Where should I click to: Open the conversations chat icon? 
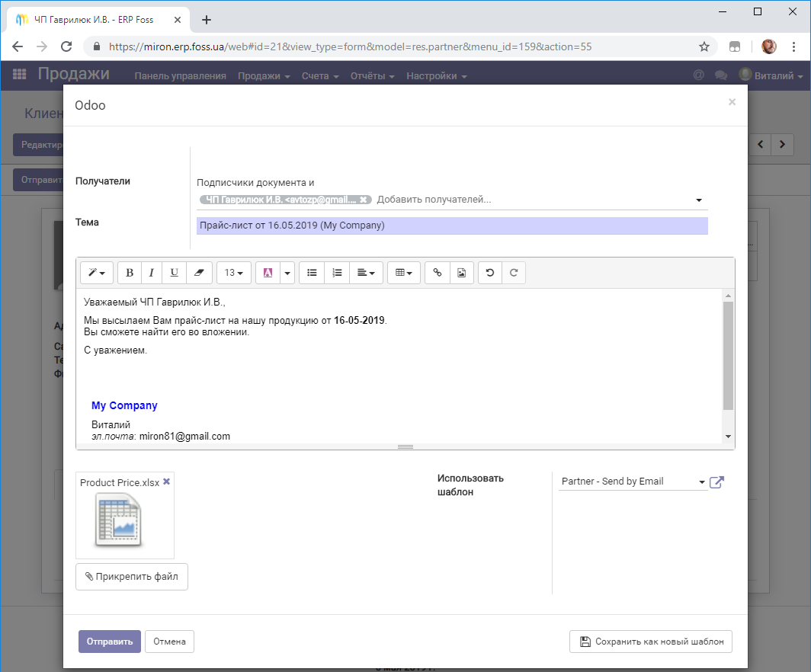pyautogui.click(x=721, y=75)
